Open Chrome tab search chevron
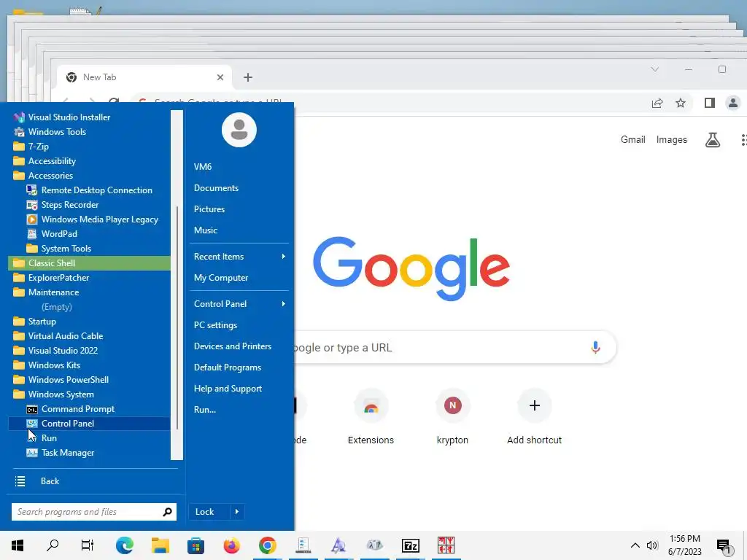The image size is (747, 560). coord(655,69)
